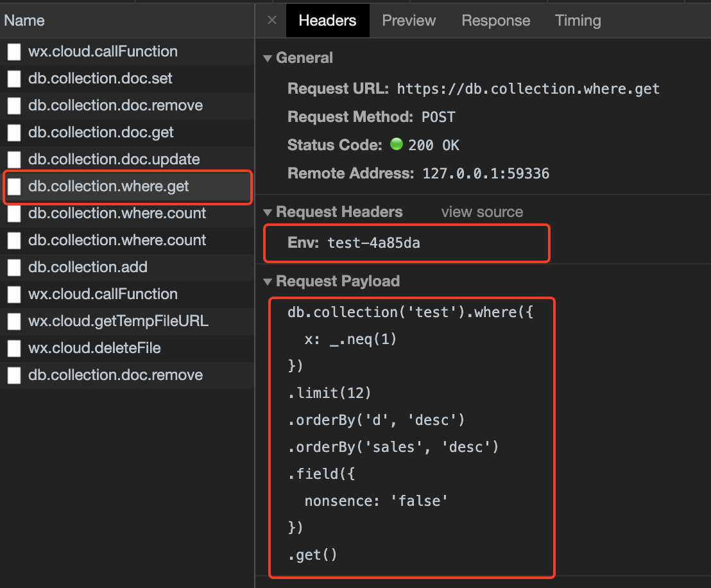Click the General section title
Screen dimensions: 711x588
(304, 58)
